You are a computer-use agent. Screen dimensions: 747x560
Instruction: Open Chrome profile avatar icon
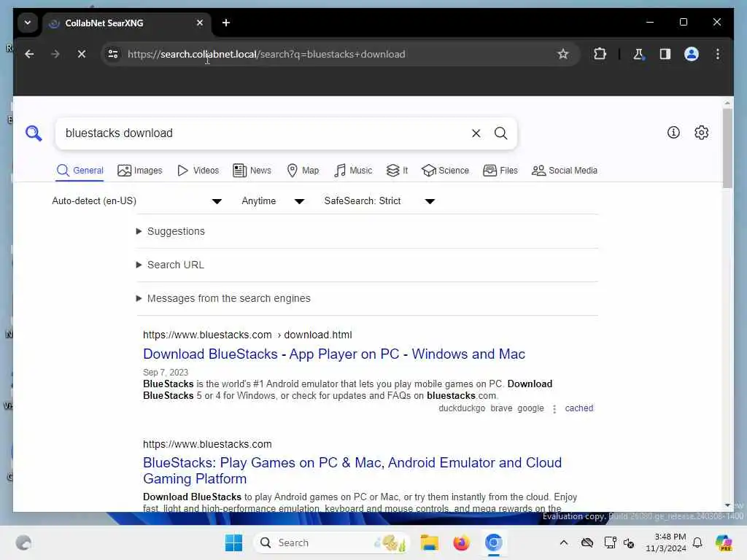click(692, 54)
